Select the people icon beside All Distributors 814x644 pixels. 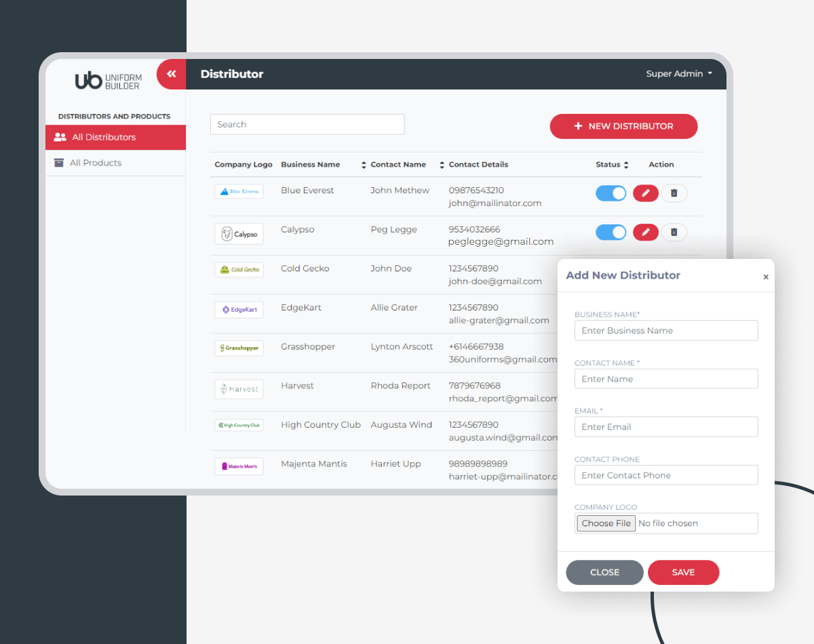60,137
